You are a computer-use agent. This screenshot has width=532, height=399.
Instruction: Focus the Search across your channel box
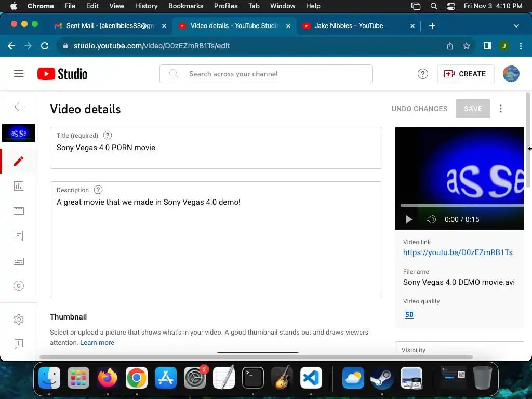[266, 74]
